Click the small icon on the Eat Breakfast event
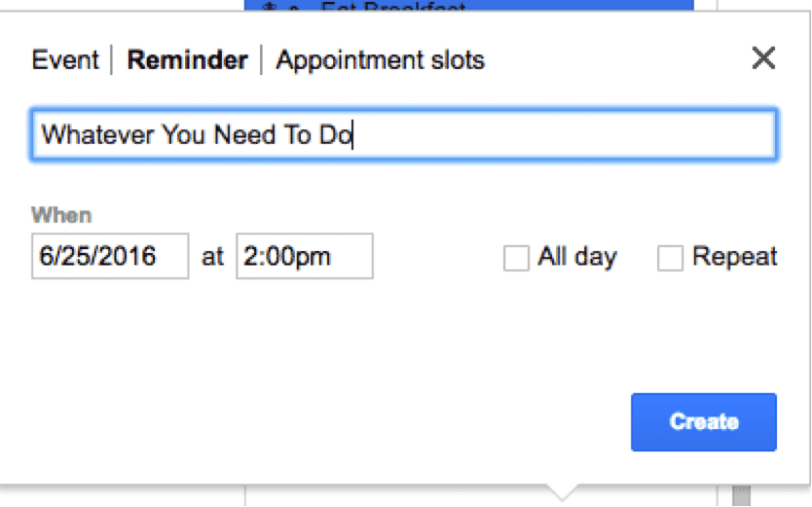 [x=269, y=7]
